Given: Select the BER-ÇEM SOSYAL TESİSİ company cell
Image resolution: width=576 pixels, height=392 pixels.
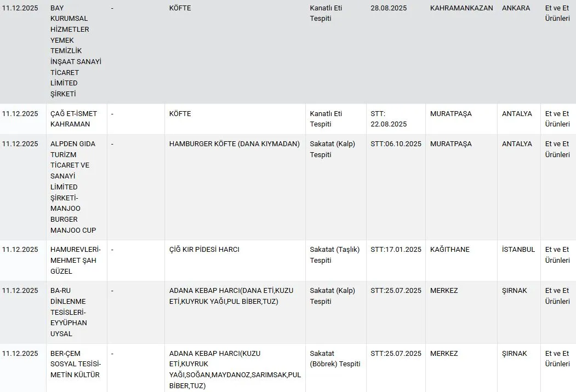Looking at the screenshot, I should coord(75,364).
